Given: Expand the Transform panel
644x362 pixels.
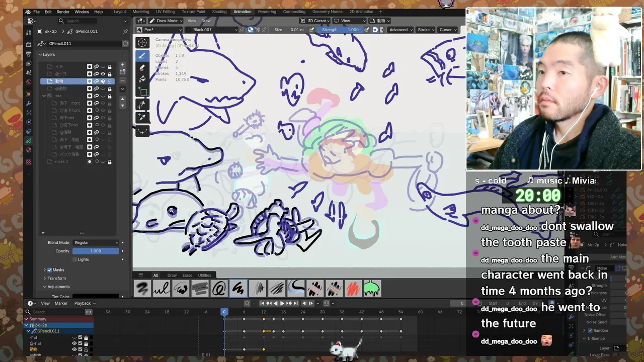Looking at the screenshot, I should click(x=56, y=278).
